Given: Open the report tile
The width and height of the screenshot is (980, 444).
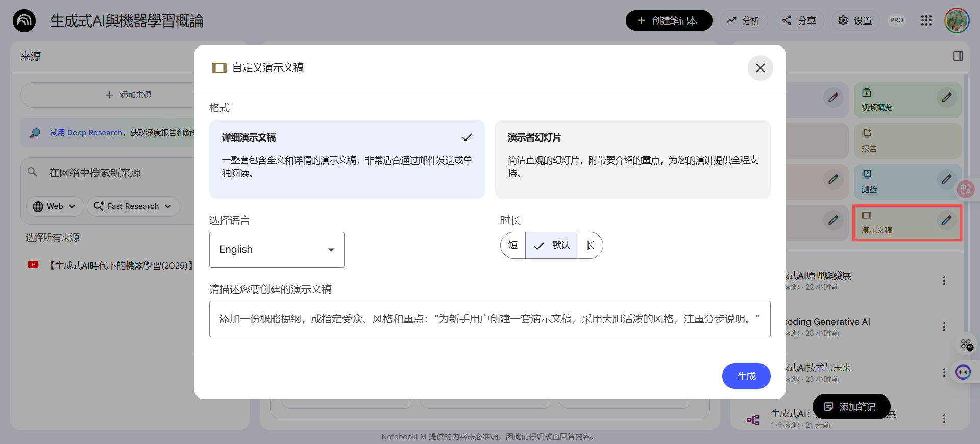Looking at the screenshot, I should tap(908, 141).
